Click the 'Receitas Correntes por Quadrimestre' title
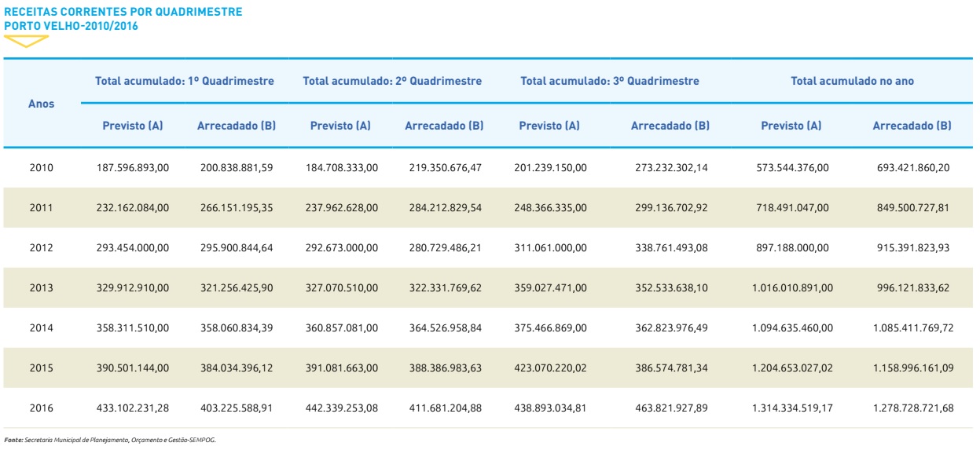The height and width of the screenshot is (450, 980). [123, 13]
